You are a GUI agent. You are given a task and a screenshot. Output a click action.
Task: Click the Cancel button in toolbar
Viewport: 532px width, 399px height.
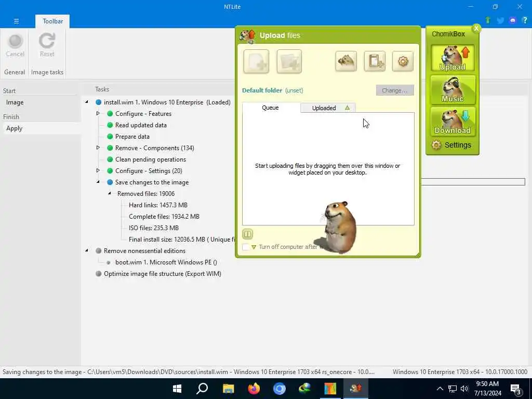(15, 46)
